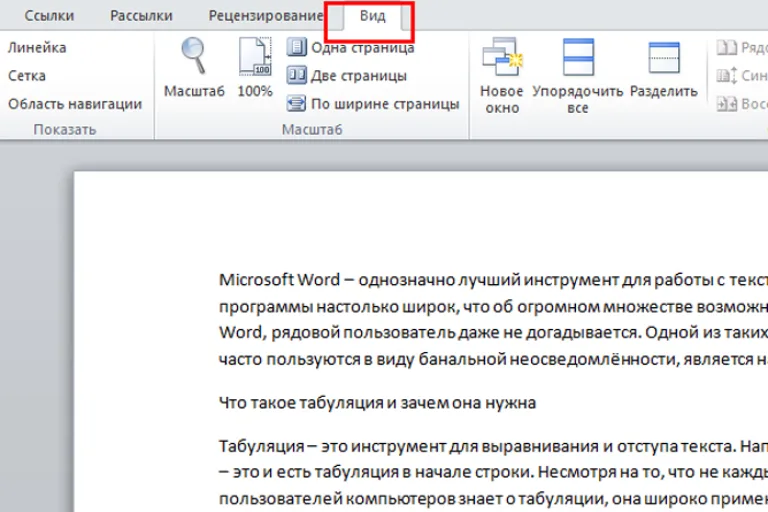Open the Рассылки tab

pyautogui.click(x=142, y=16)
